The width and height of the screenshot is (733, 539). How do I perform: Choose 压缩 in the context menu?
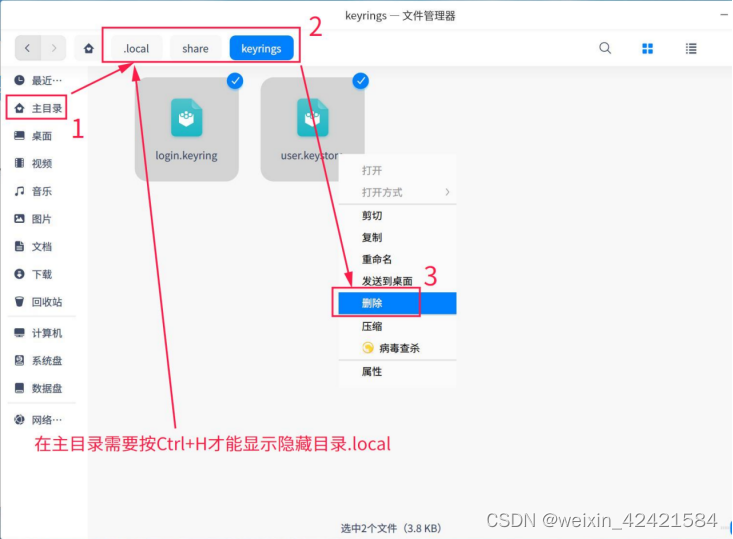point(397,326)
